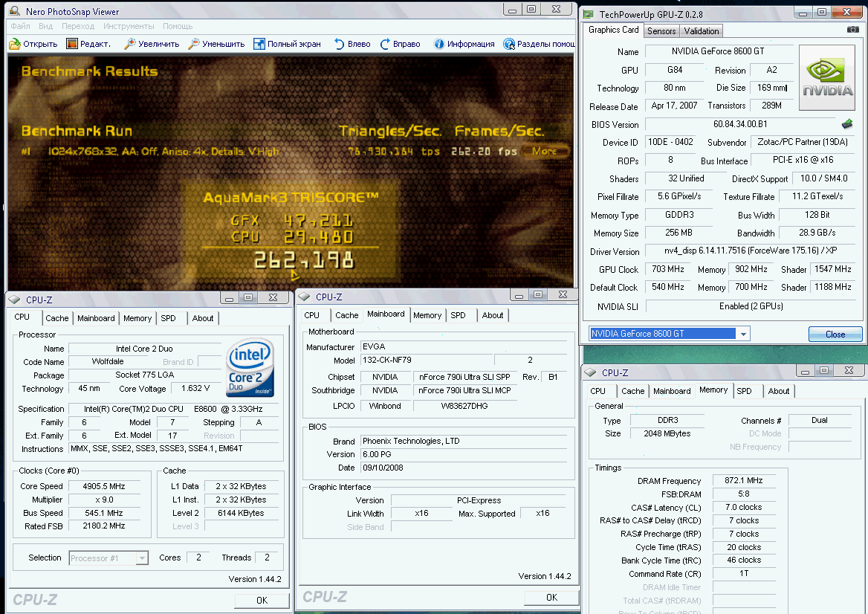Click the Rated FSB value 2180.2 MHz
The image size is (868, 614).
point(104,526)
